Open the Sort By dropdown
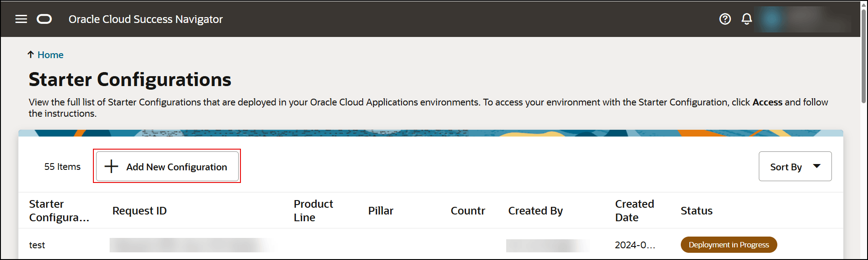The height and width of the screenshot is (260, 868). 795,166
